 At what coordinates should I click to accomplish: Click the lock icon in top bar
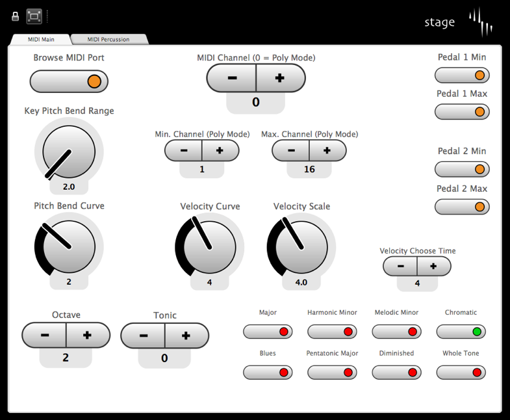(x=16, y=16)
